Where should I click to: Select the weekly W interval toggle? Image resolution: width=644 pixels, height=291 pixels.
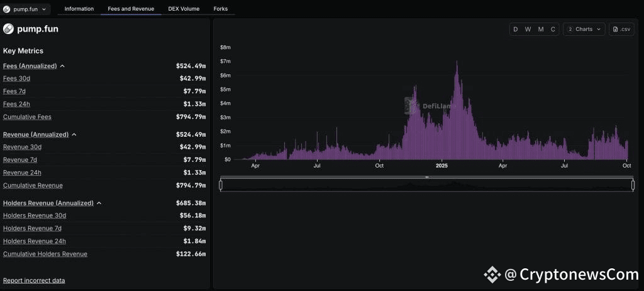(x=528, y=29)
